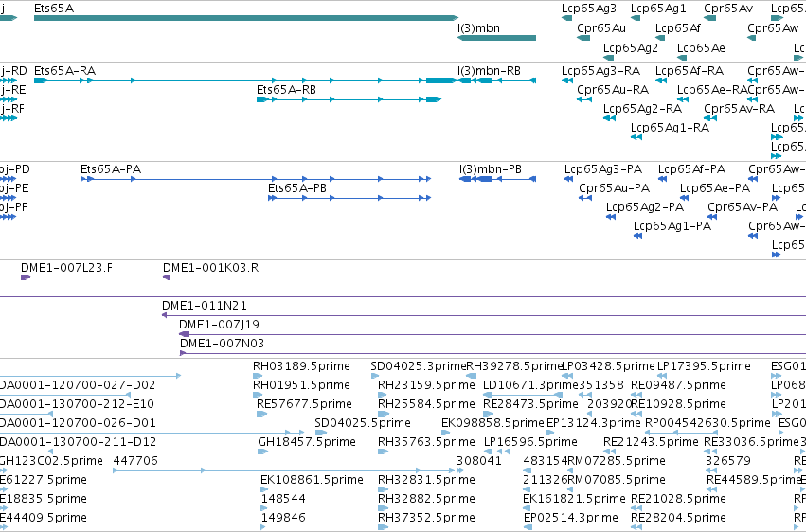
Task: Click the RE28473.5prime EST
Action: pyautogui.click(x=488, y=414)
